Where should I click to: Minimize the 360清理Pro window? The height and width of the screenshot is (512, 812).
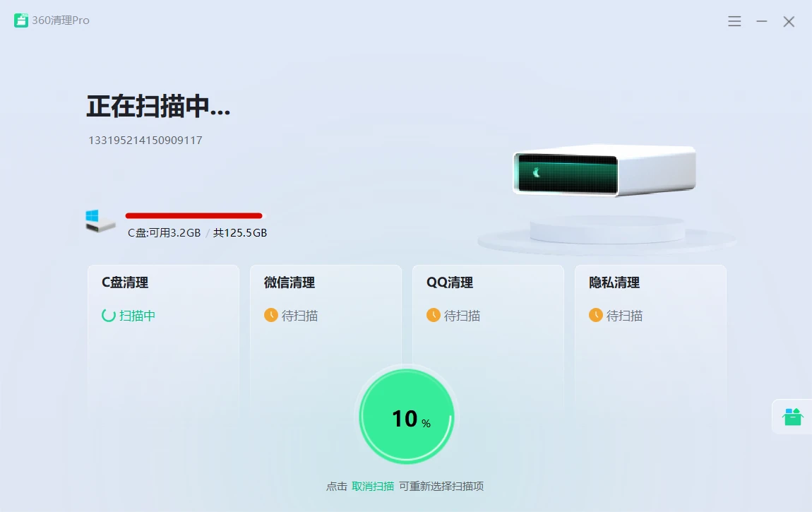click(x=762, y=21)
